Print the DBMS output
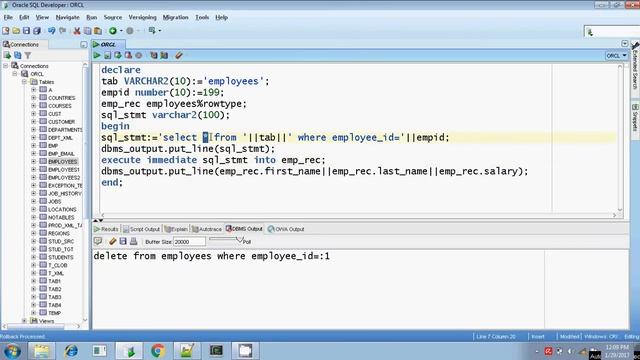Image resolution: width=640 pixels, height=360 pixels. click(x=133, y=241)
